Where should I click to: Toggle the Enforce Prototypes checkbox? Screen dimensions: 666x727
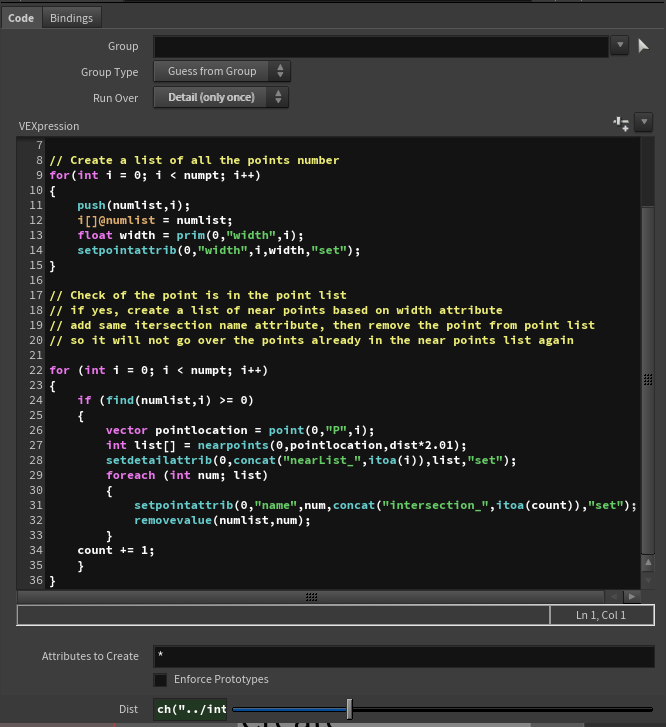(x=160, y=680)
